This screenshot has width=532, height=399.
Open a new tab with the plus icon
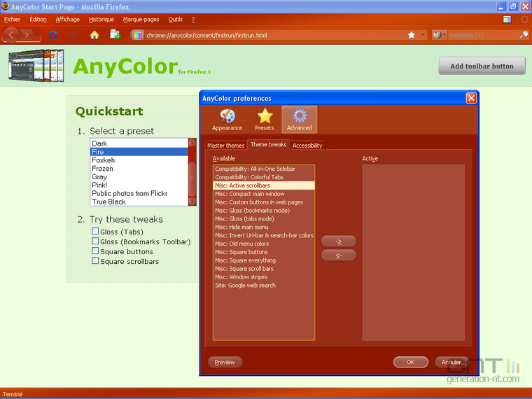(115, 34)
